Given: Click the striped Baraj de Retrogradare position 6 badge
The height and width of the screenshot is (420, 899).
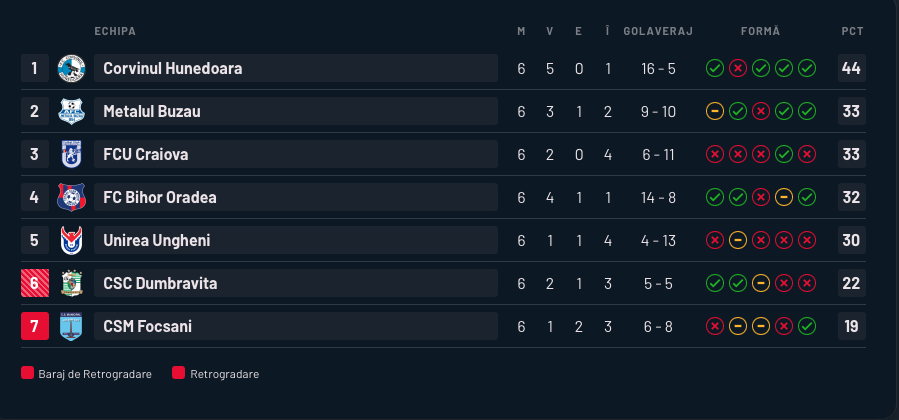Looking at the screenshot, I should click(34, 283).
